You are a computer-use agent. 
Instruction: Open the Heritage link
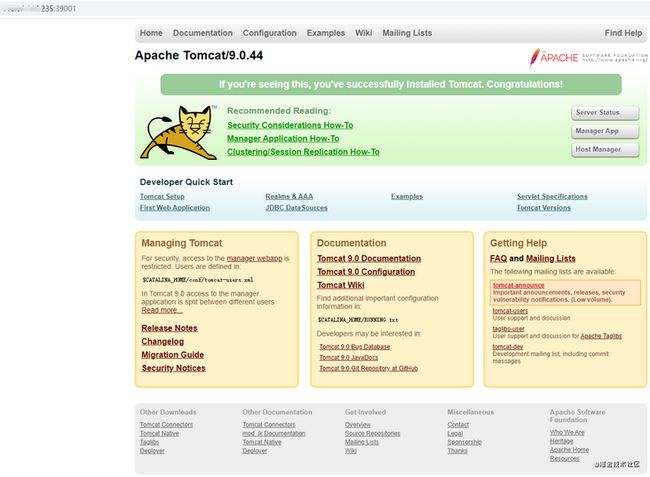562,441
